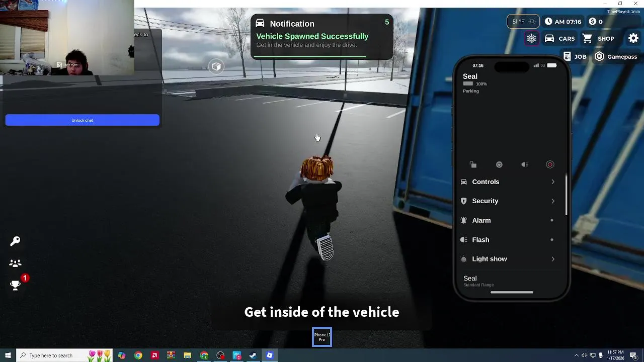Viewport: 644px width, 362px height.
Task: Click the microphone tray icon
Action: click(600, 355)
